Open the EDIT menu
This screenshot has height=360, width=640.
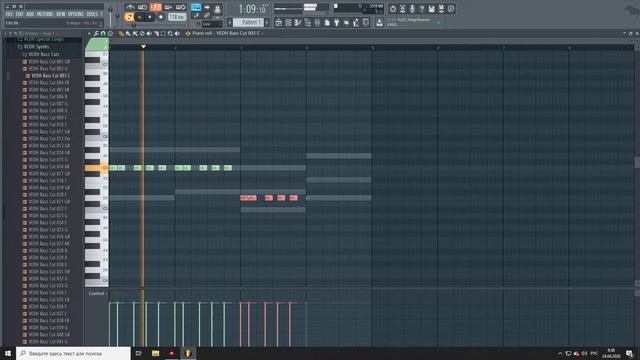[19, 14]
